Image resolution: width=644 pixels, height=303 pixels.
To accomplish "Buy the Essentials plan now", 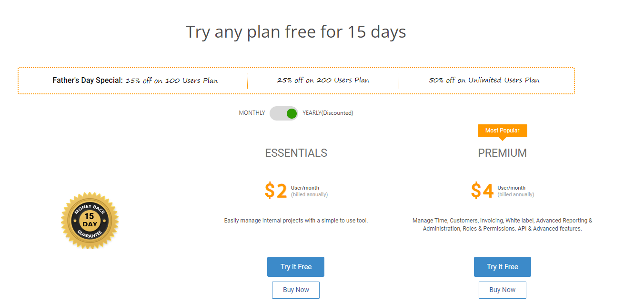I will (x=296, y=290).
